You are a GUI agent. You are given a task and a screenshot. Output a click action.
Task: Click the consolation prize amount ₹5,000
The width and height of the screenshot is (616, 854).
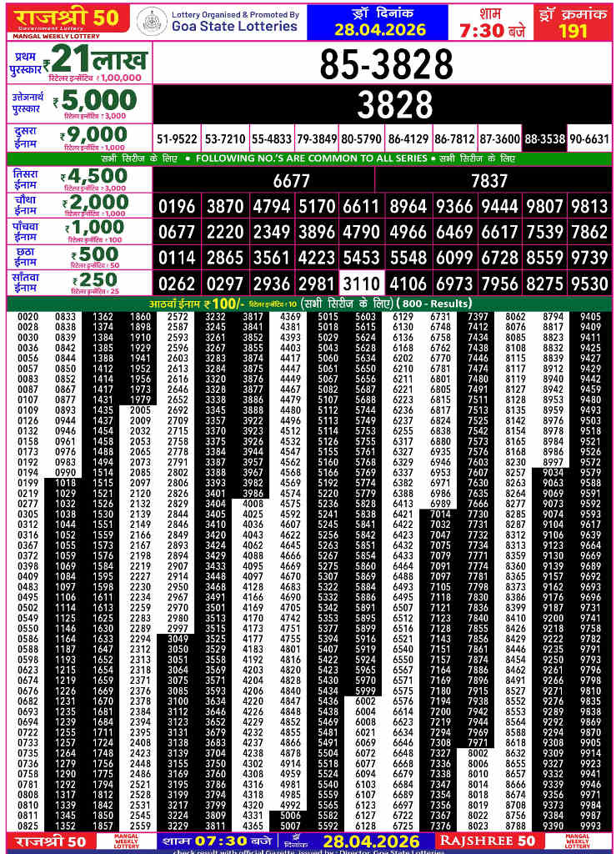pyautogui.click(x=95, y=100)
